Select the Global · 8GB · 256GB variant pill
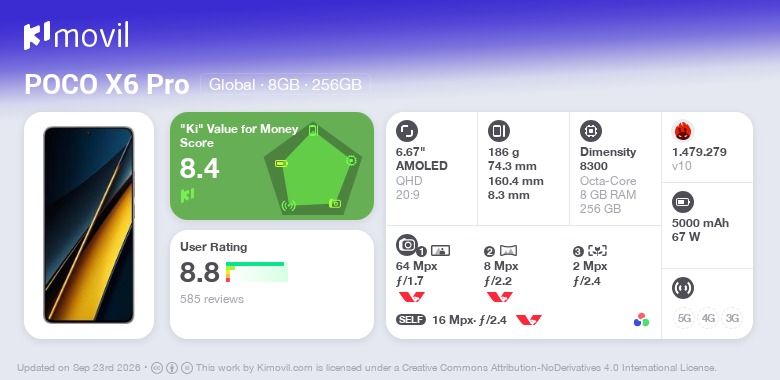 tap(285, 85)
